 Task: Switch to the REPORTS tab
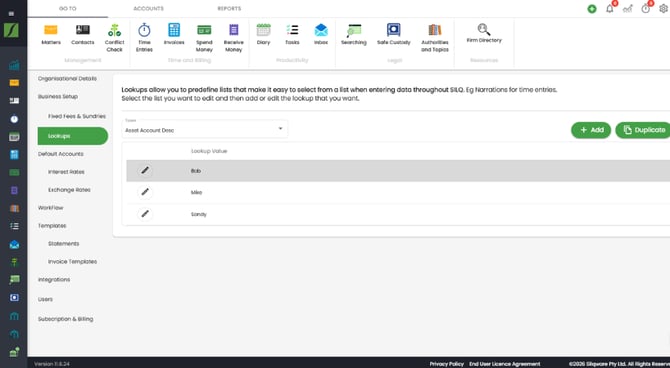click(229, 9)
